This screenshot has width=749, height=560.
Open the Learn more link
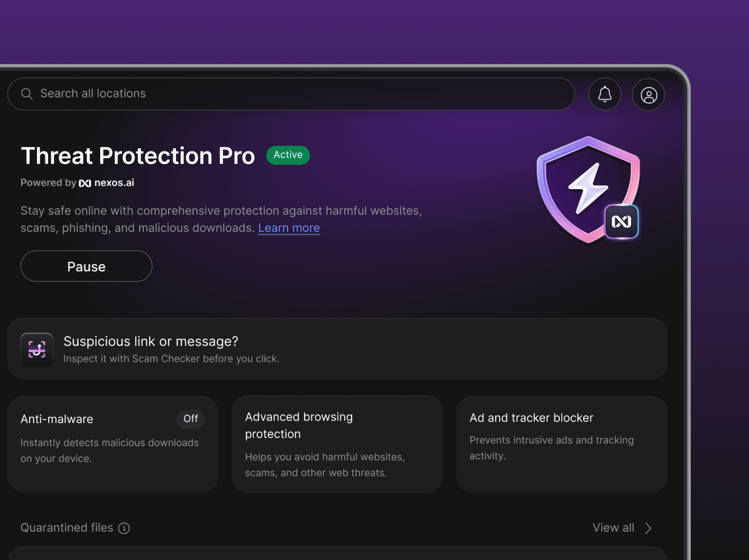coord(289,228)
